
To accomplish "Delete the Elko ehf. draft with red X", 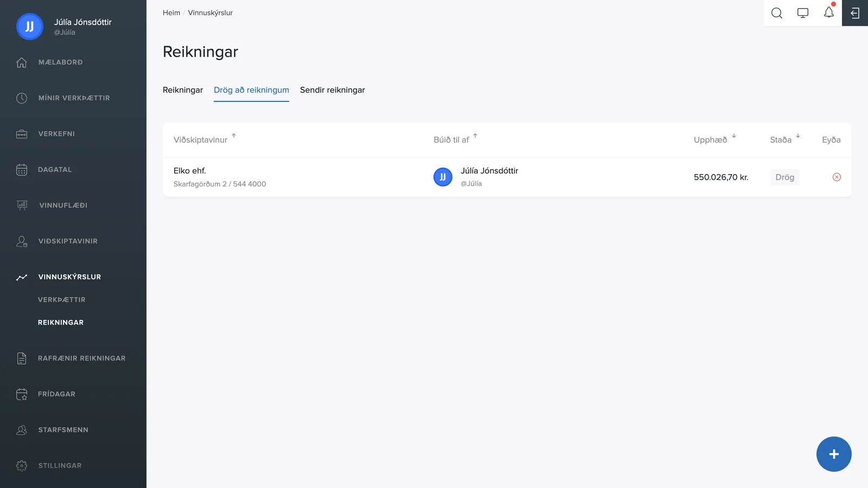I will coord(837,177).
